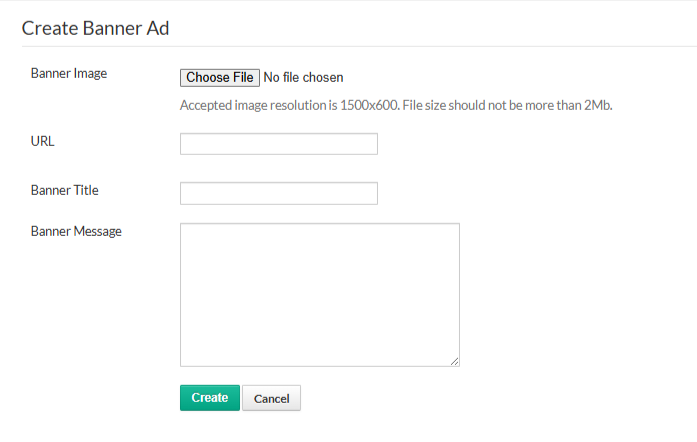
Task: Click the Choose File button
Action: tap(220, 77)
